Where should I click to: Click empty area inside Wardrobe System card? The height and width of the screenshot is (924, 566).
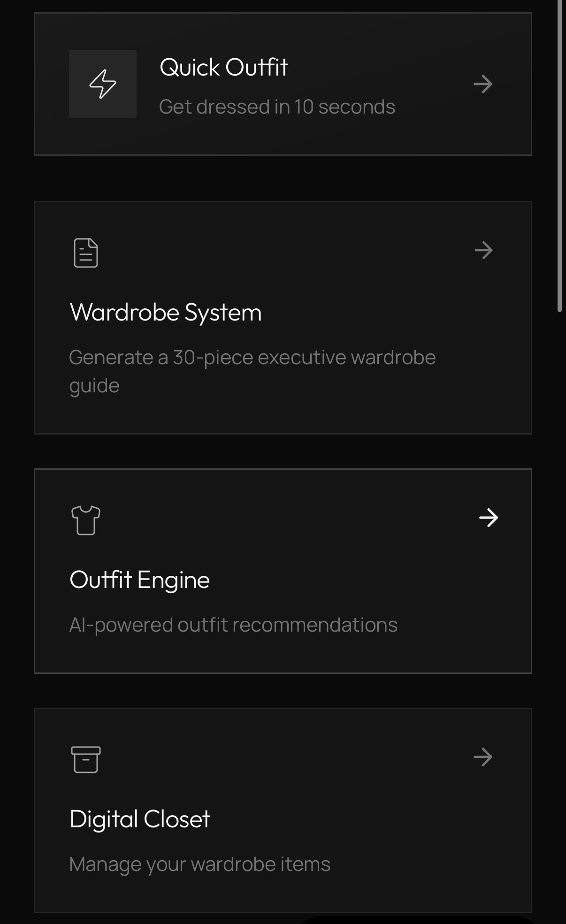pyautogui.click(x=329, y=272)
